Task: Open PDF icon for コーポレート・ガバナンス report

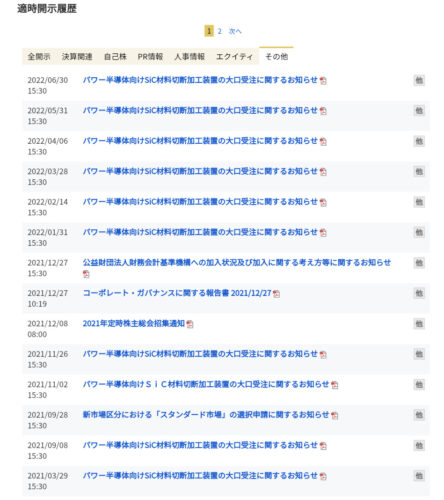Action: pyautogui.click(x=276, y=294)
